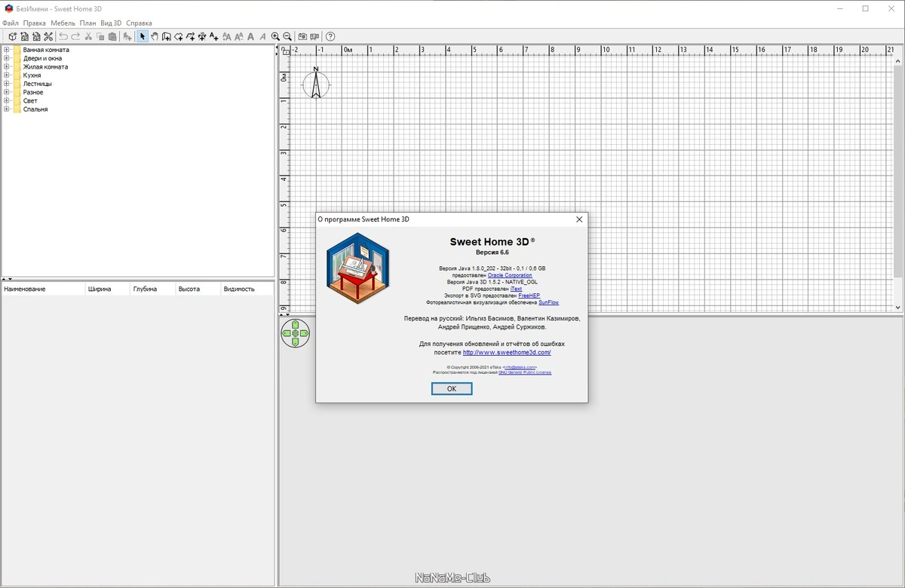Open the GNU General Public License link
The image size is (905, 588).
click(525, 372)
